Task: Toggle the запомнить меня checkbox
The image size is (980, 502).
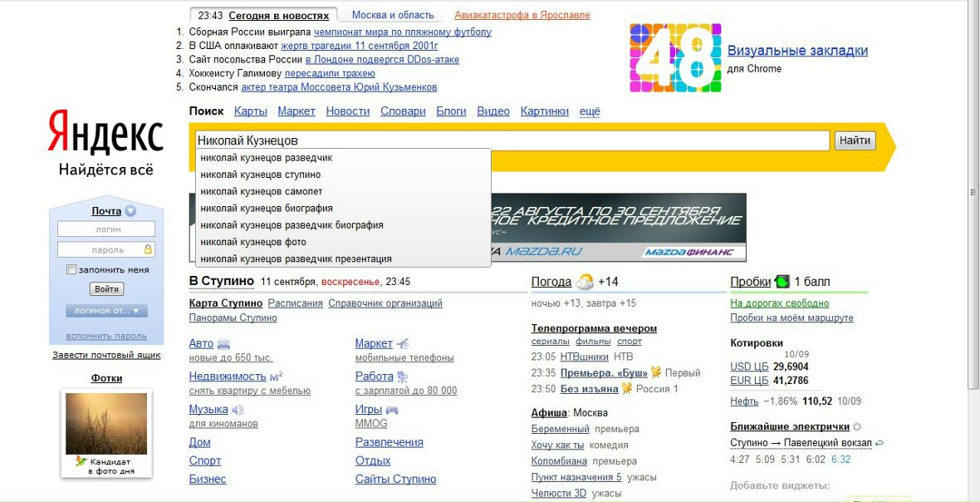Action: coord(71,270)
